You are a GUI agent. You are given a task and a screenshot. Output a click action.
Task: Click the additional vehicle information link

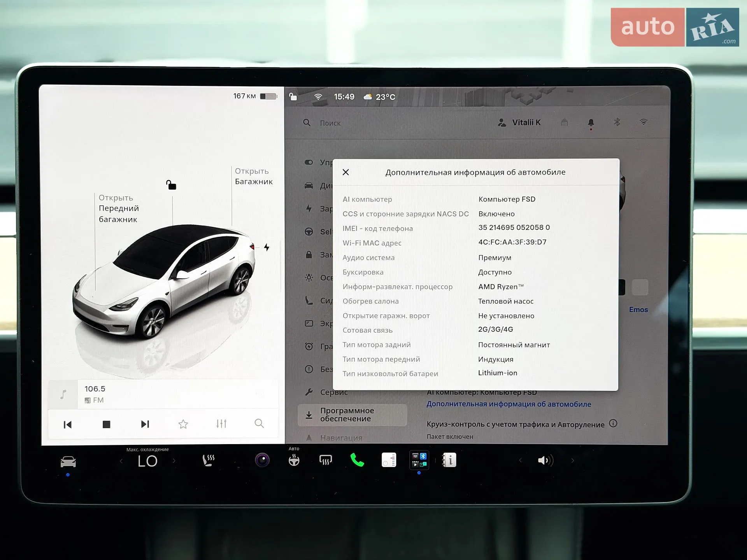coord(509,404)
